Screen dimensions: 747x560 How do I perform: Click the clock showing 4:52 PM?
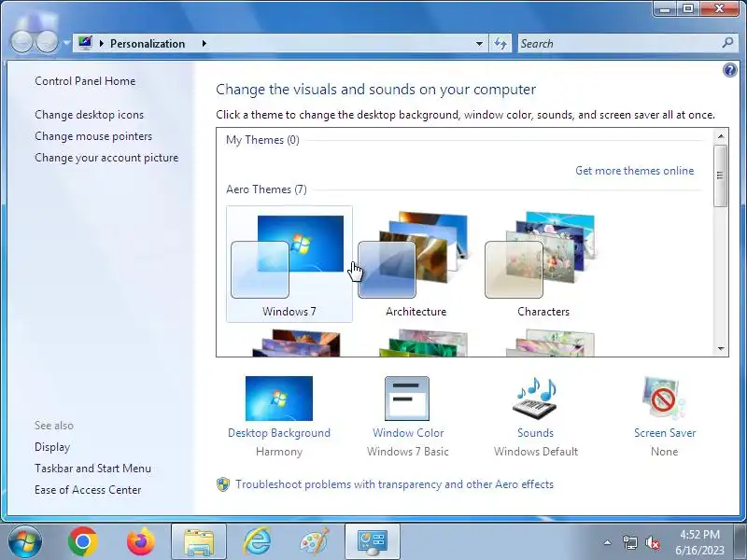tap(699, 534)
